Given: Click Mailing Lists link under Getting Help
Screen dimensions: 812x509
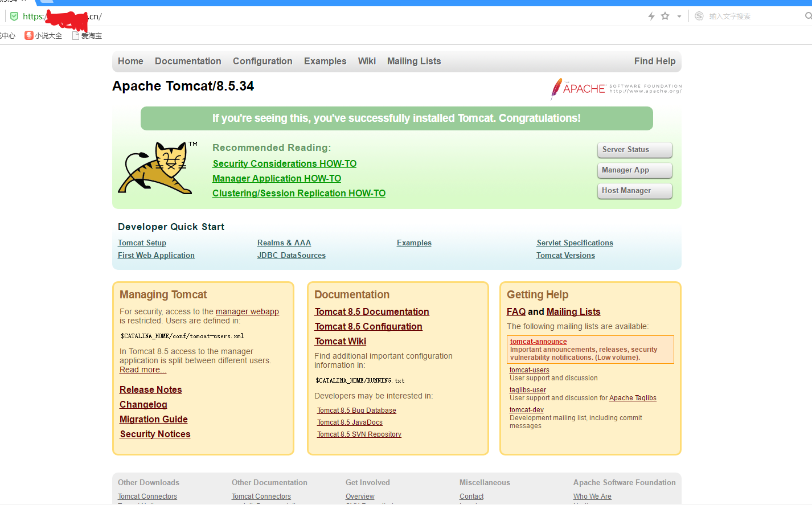Looking at the screenshot, I should pyautogui.click(x=573, y=311).
